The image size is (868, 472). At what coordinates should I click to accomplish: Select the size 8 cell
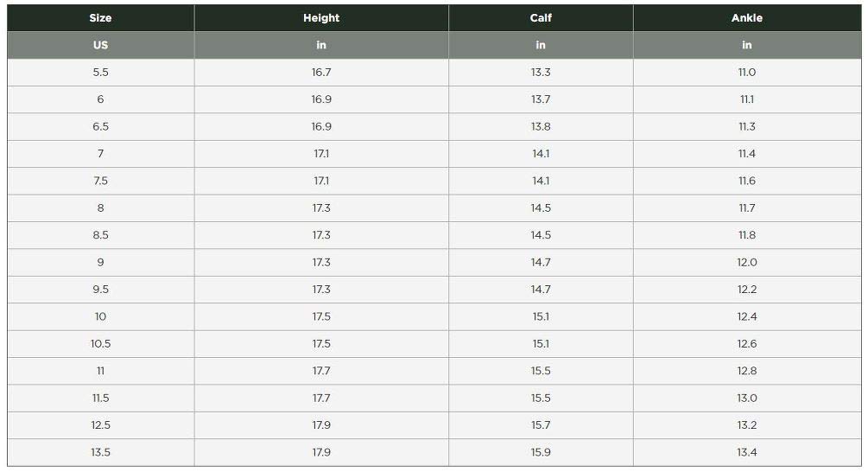pyautogui.click(x=100, y=207)
